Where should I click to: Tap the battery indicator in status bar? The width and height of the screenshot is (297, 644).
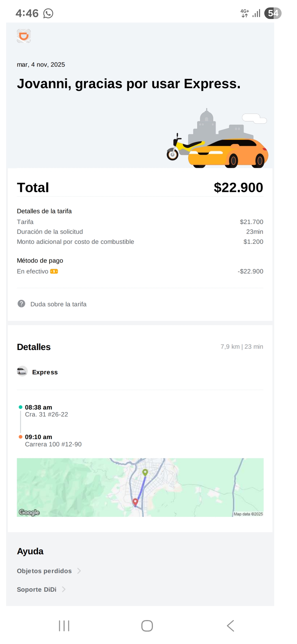pyautogui.click(x=273, y=13)
